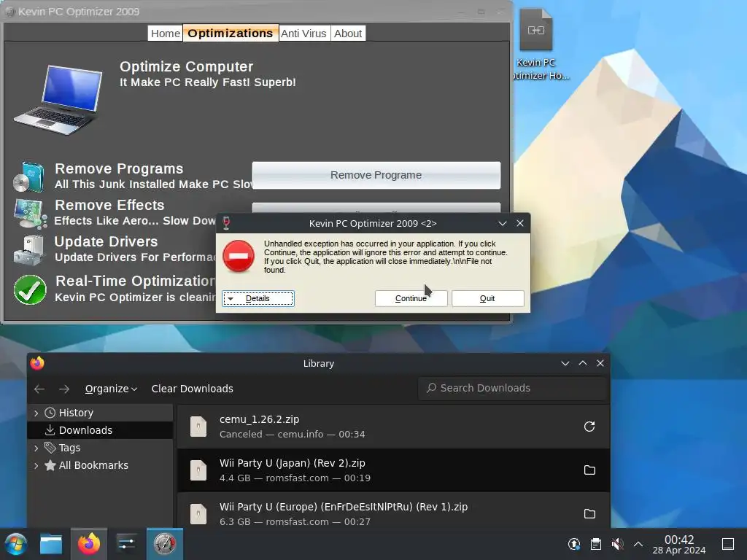Open the Anti Virus tab
The height and width of the screenshot is (560, 747).
pyautogui.click(x=303, y=34)
